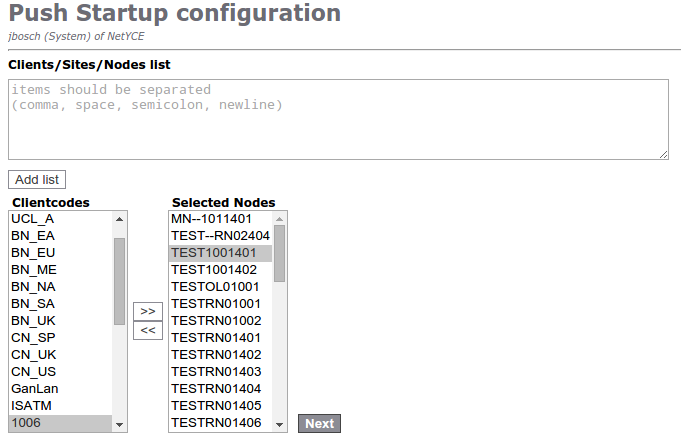Choose BN_EU client code
Viewport: 681px width, 439px height.
[x=33, y=253]
